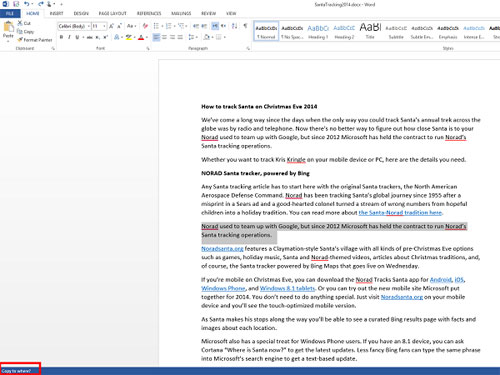Toggle Subscript formatting
This screenshot has width=500, height=375.
pyautogui.click(x=97, y=37)
